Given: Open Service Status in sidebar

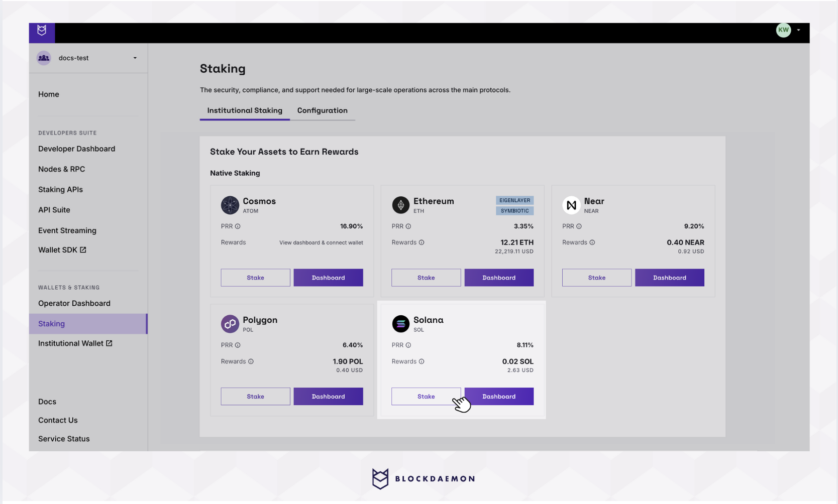Looking at the screenshot, I should [x=64, y=439].
